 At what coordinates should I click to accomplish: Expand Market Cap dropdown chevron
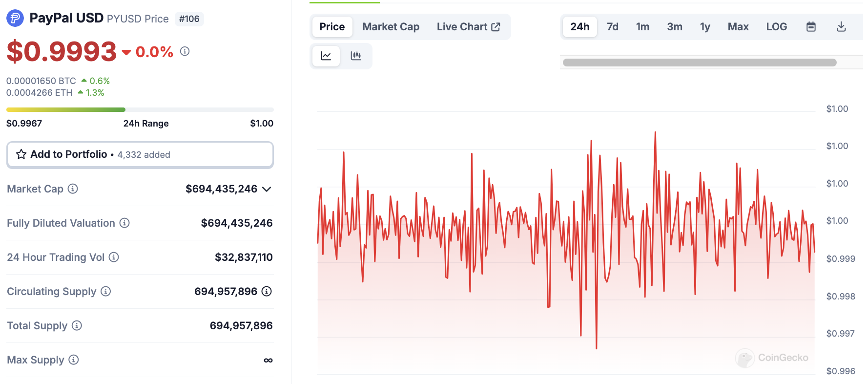267,189
